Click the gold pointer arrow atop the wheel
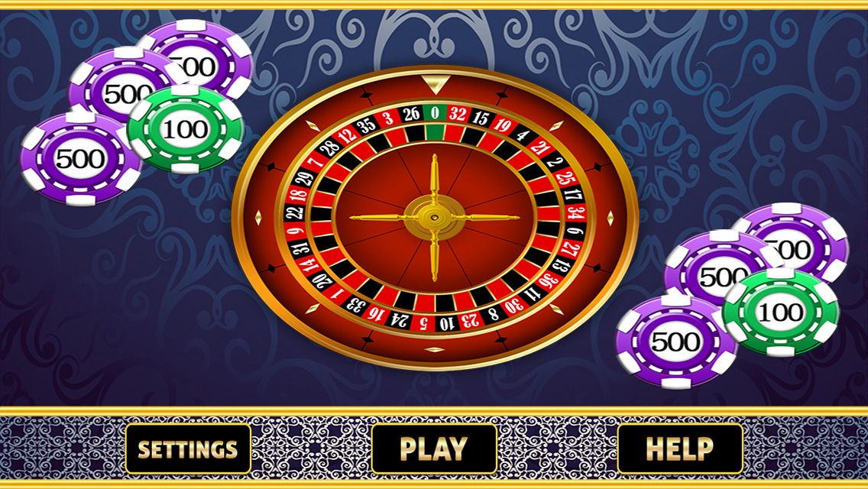Viewport: 868px width, 489px height. (435, 85)
